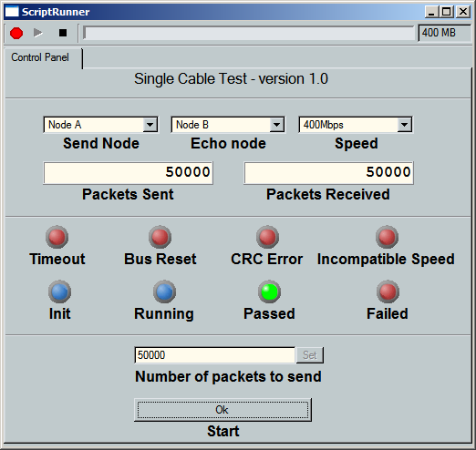This screenshot has height=450, width=476.
Task: Click the Incompatible Speed indicator light
Action: [x=387, y=237]
